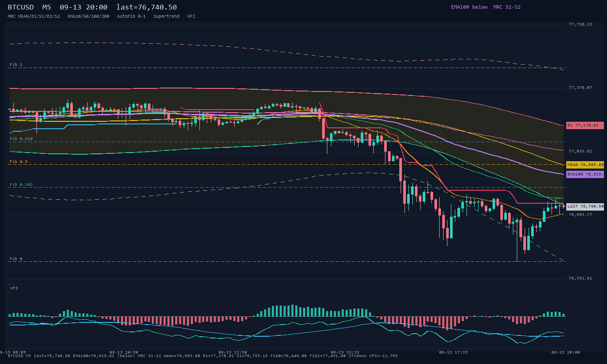Image resolution: width=607 pixels, height=364 pixels.
Task: Click the last=76,740.50 value in the title
Action: pyautogui.click(x=147, y=7)
